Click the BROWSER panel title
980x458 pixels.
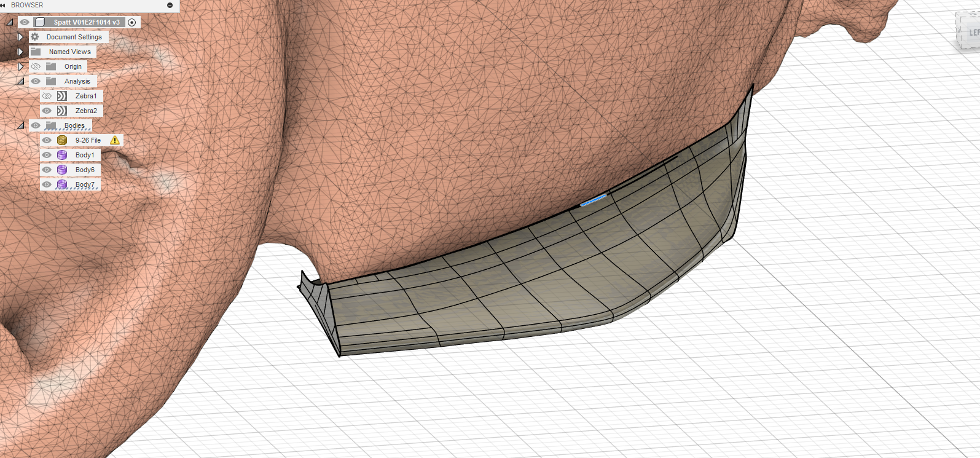click(x=27, y=5)
